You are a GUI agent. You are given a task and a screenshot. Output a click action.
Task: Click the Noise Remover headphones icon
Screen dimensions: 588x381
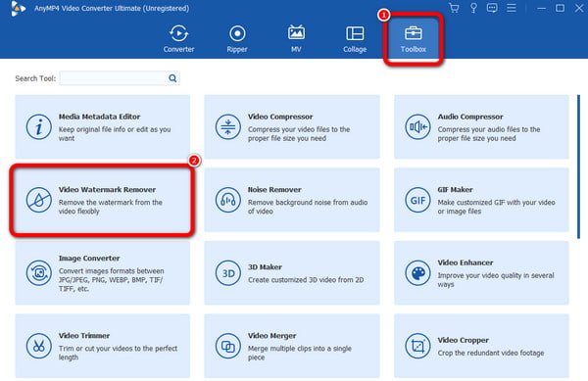[x=228, y=200]
